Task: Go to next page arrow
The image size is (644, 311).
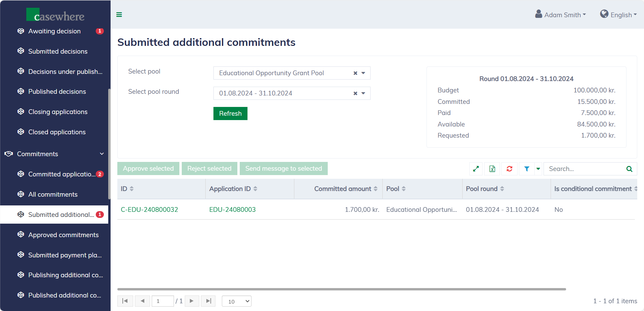Action: [192, 301]
